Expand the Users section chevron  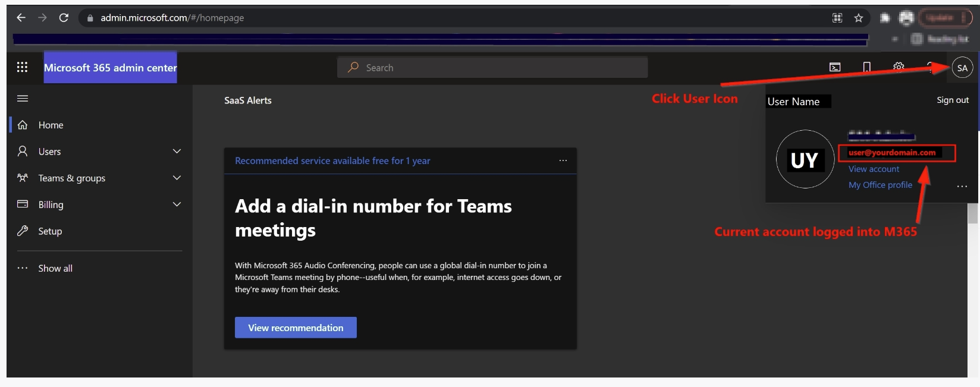coord(177,152)
